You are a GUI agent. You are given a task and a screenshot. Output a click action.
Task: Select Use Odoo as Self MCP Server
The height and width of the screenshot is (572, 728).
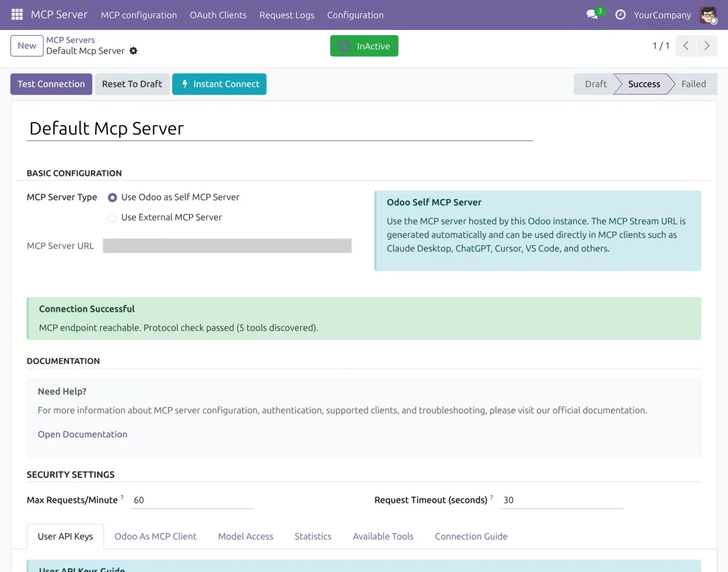click(x=112, y=198)
